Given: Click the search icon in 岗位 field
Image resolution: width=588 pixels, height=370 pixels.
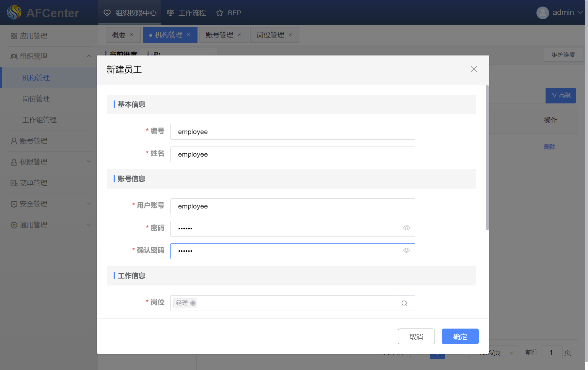Looking at the screenshot, I should [404, 303].
